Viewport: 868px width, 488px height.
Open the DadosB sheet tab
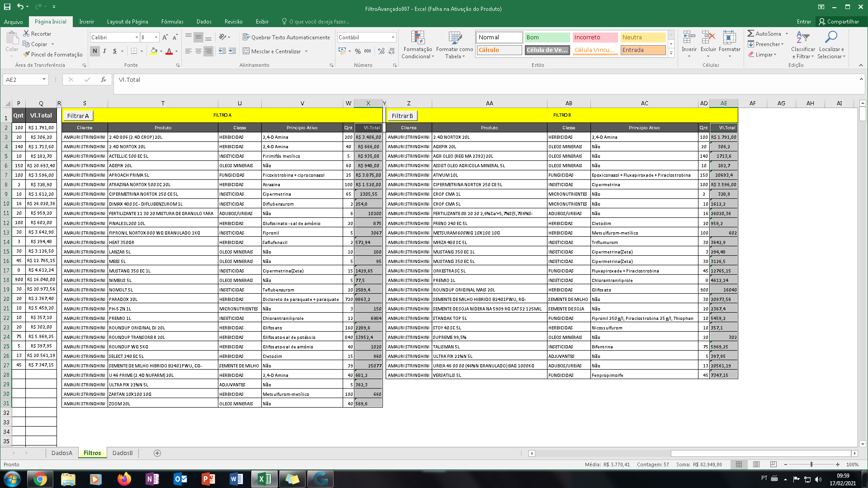pyautogui.click(x=123, y=453)
